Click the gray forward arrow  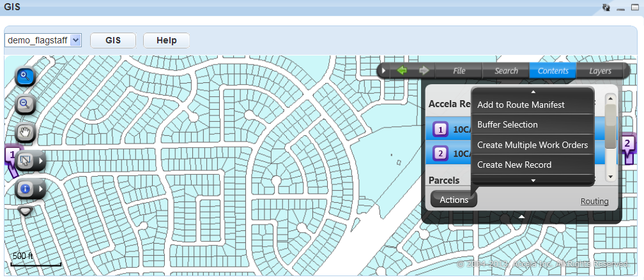423,71
